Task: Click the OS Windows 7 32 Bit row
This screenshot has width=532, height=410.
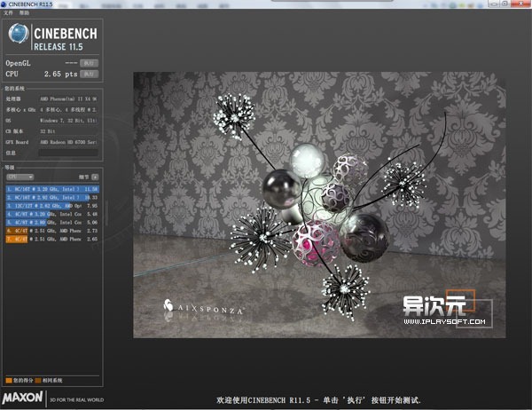Action: click(52, 121)
